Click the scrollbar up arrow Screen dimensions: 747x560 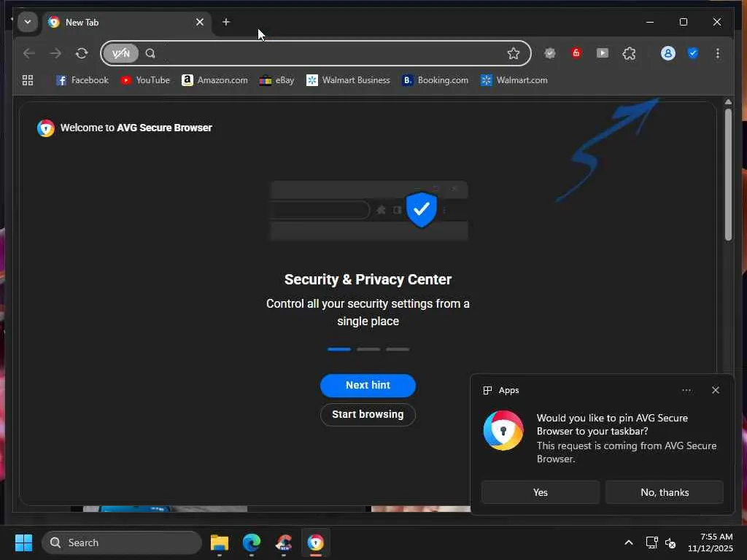[x=728, y=102]
